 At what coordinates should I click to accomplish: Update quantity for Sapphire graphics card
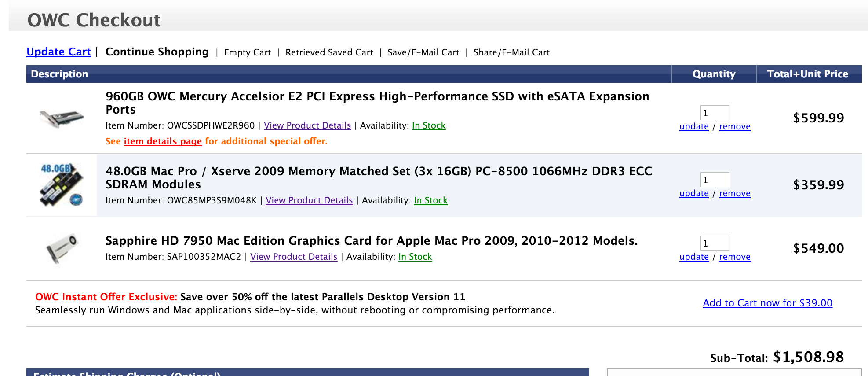(x=694, y=257)
